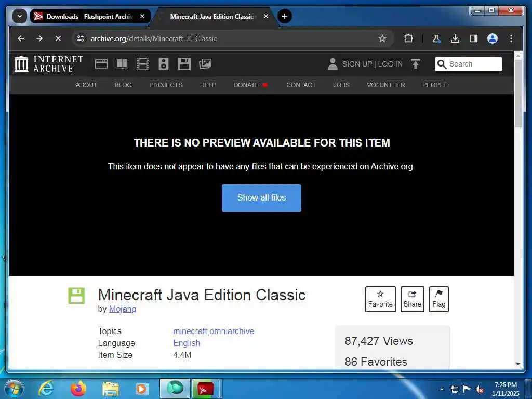Screen dimensions: 532x399
Task: Open the BLOG menu item
Action: tap(123, 85)
